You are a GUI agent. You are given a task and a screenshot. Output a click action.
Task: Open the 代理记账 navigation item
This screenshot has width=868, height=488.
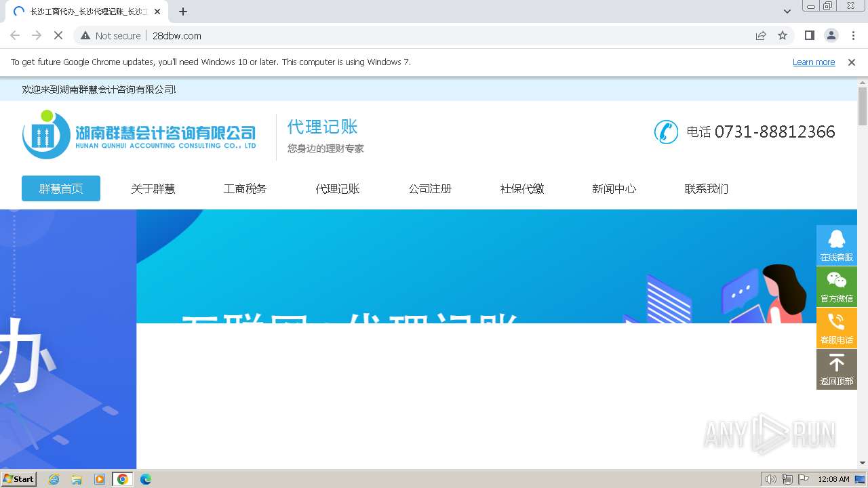point(338,188)
